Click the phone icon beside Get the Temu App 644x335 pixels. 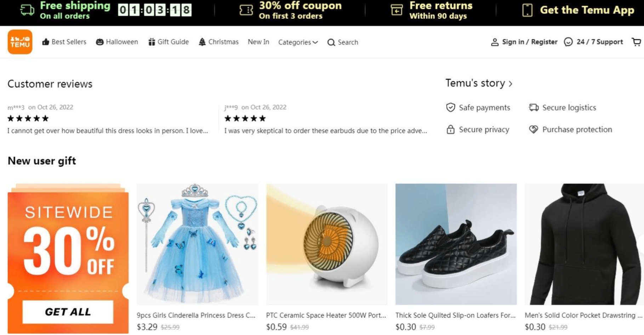point(527,10)
